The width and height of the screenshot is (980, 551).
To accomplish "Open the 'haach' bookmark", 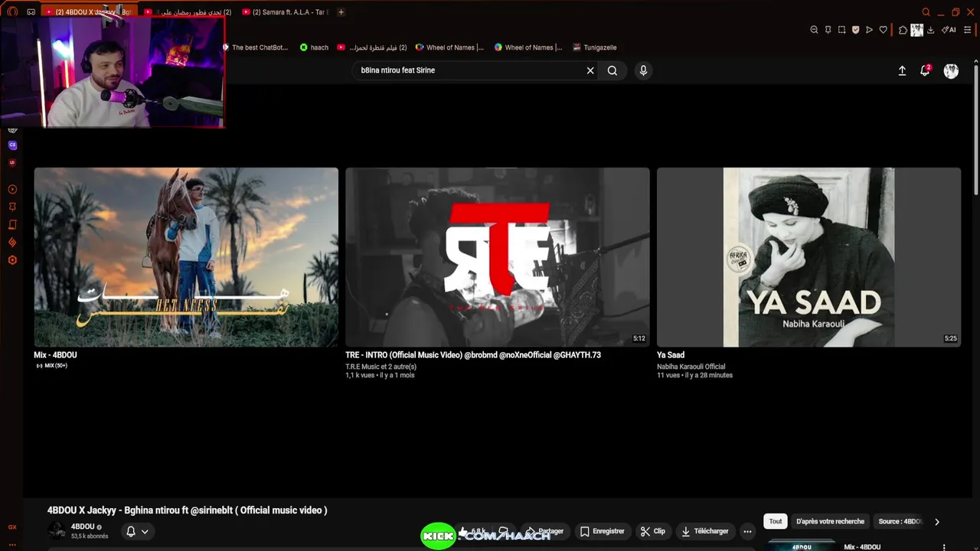I will (314, 47).
